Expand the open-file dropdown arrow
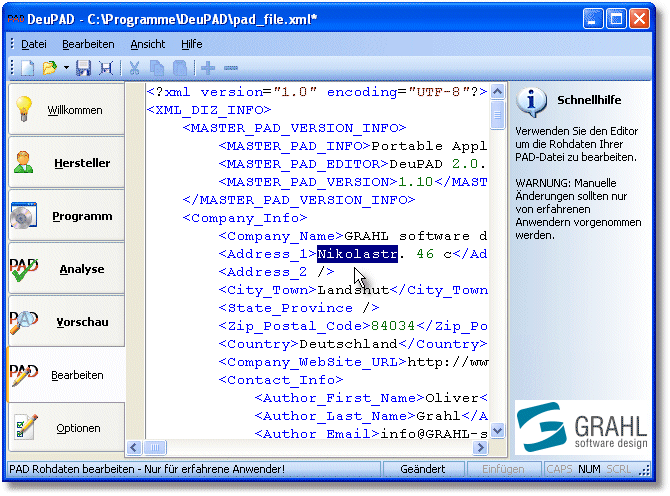The image size is (670, 496). (66, 68)
